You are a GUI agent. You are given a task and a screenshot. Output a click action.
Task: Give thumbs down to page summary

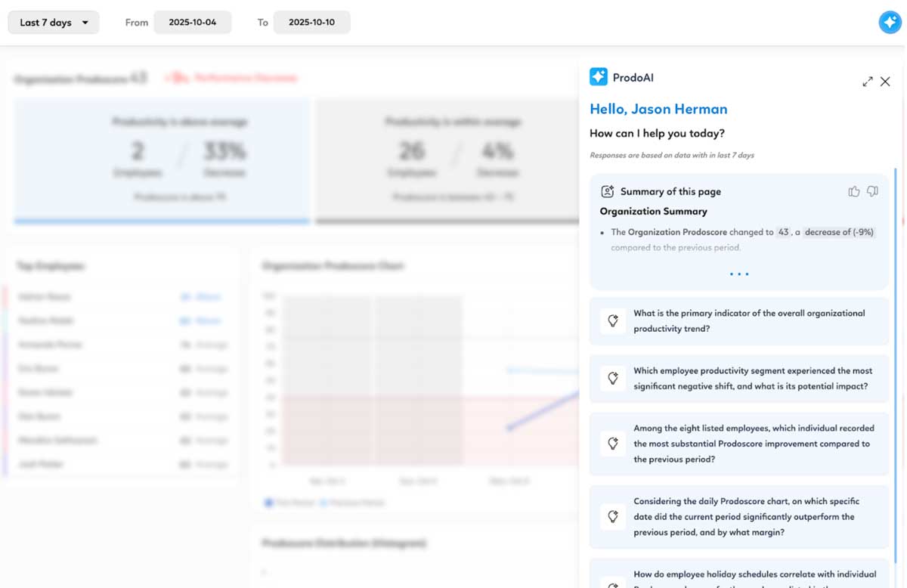(872, 192)
